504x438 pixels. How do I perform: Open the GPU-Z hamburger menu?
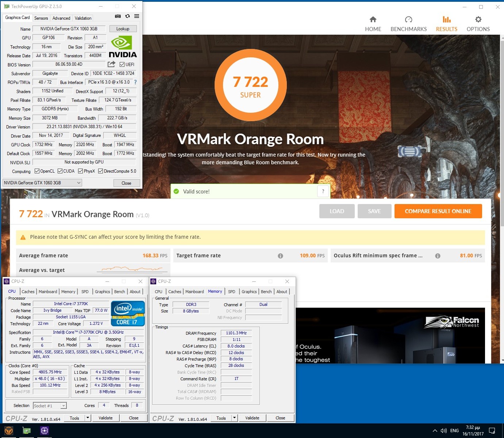click(136, 16)
